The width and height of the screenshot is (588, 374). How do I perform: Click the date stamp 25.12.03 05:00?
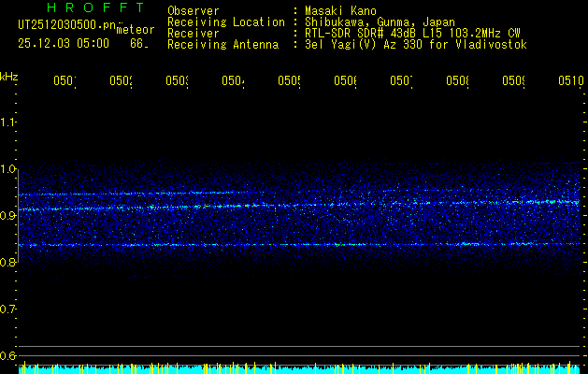click(64, 44)
